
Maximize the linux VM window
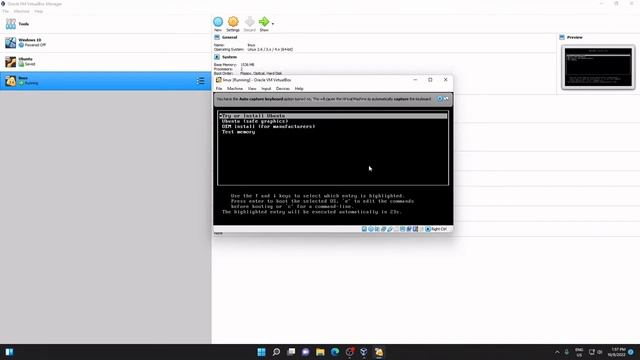click(430, 80)
